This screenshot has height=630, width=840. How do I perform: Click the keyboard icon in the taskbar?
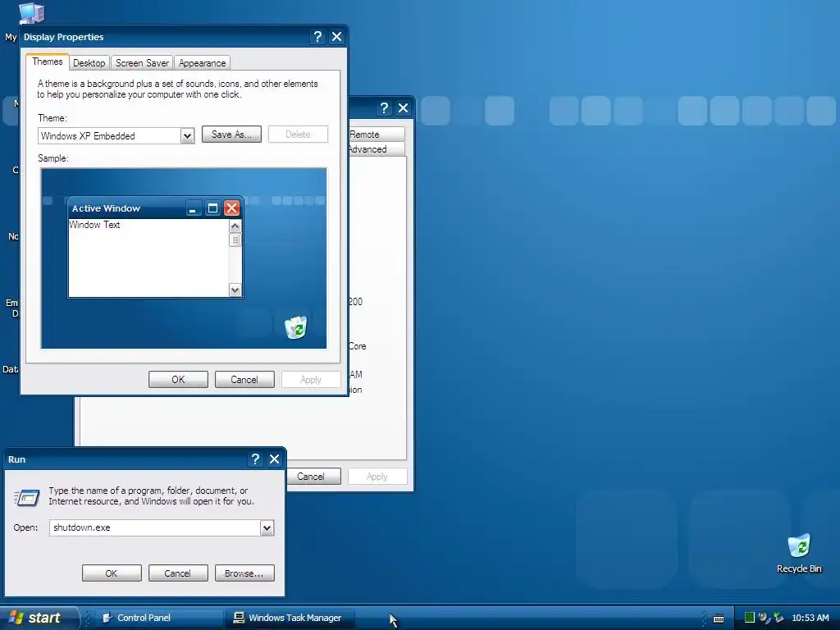719,619
